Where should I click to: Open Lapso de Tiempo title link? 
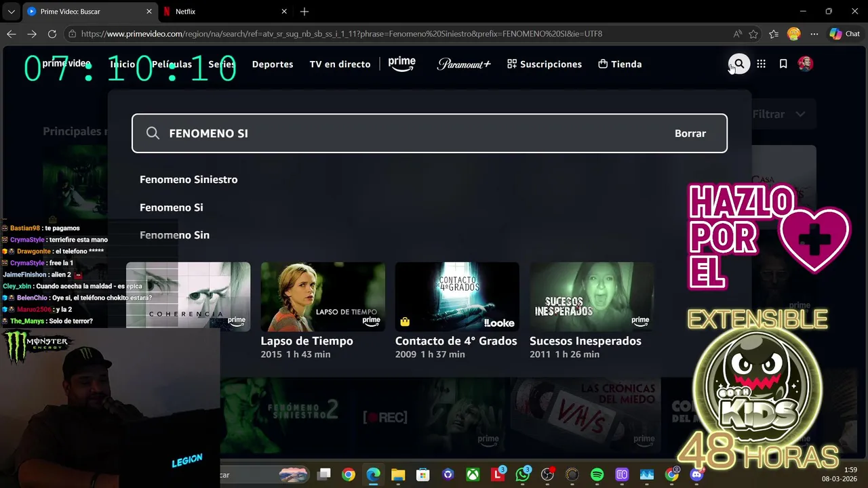pyautogui.click(x=307, y=341)
